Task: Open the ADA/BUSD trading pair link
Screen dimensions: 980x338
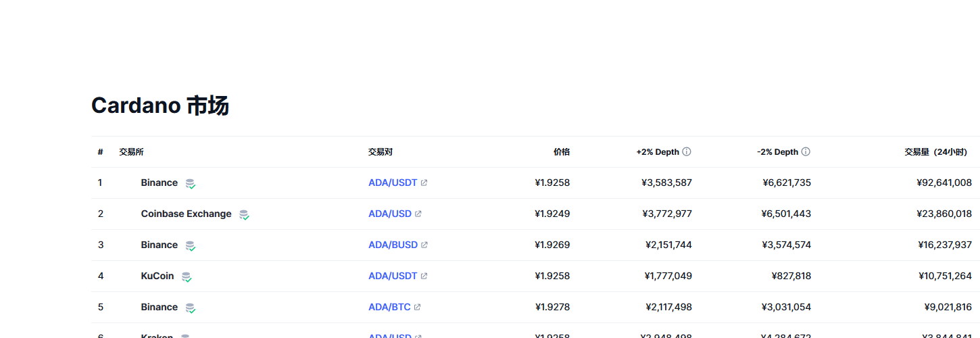Action: tap(393, 245)
